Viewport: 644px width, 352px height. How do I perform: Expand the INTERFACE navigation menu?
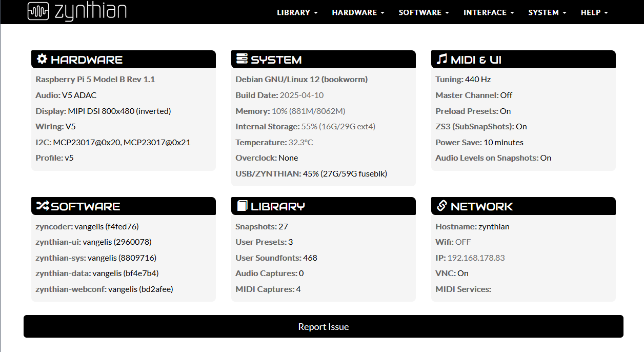tap(489, 12)
